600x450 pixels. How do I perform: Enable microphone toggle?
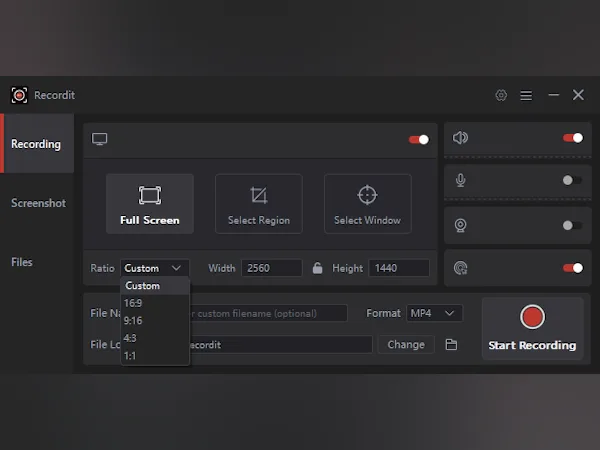573,180
